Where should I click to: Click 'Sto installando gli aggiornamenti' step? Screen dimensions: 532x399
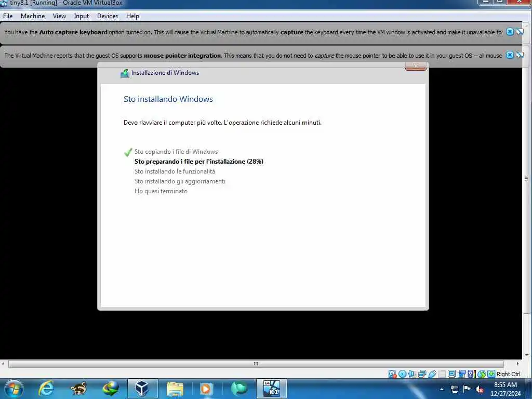click(180, 181)
